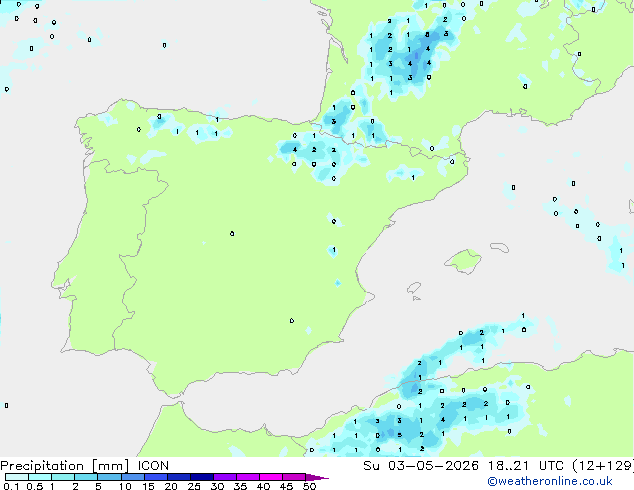Viewport: 634px width, 490px height.
Task: Click the '0.1' scale label under legend
Action: [11, 486]
